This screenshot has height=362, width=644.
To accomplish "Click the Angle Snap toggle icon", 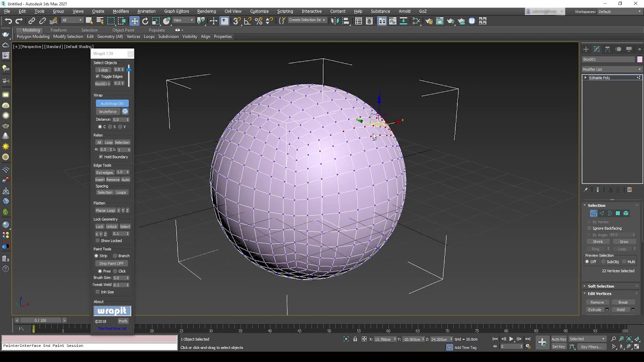I will point(248,21).
